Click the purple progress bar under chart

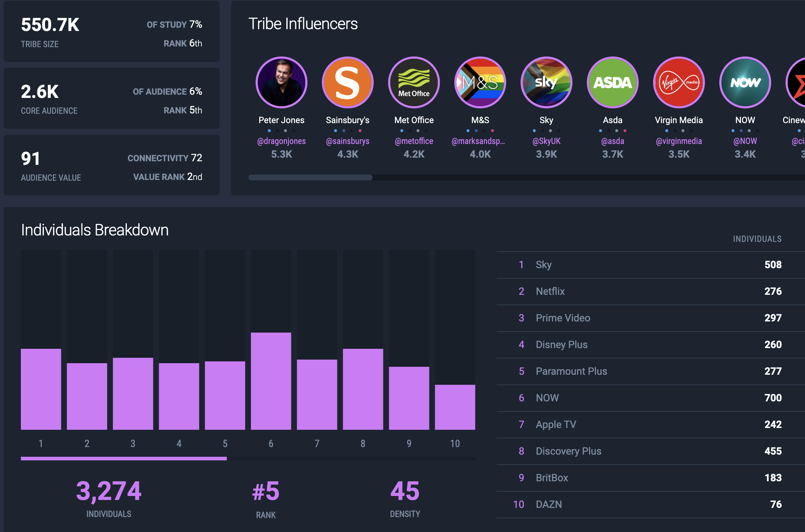tap(124, 459)
